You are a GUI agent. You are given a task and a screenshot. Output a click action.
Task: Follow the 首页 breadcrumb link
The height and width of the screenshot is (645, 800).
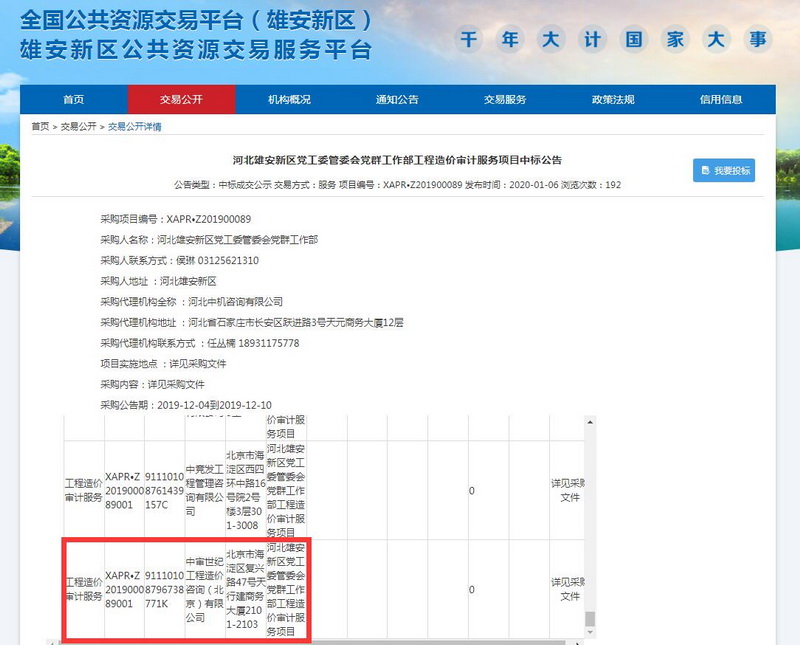click(x=40, y=127)
